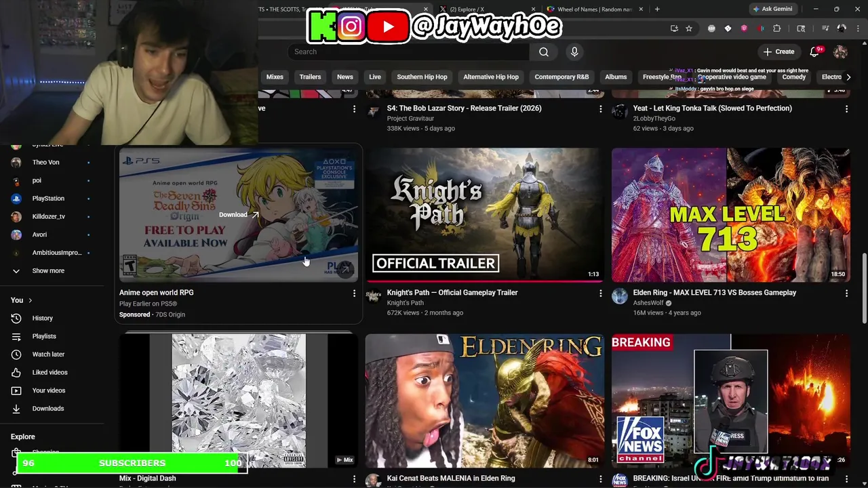Click the Create button
This screenshot has height=488, width=868.
(778, 52)
